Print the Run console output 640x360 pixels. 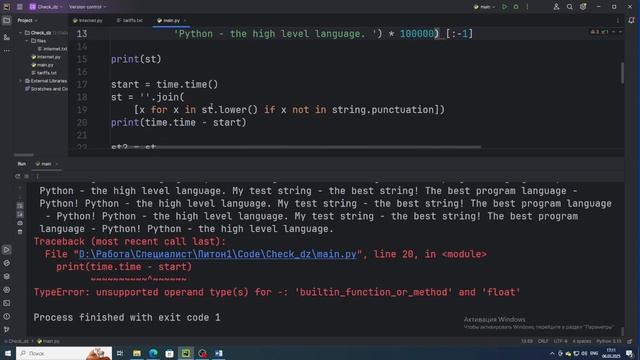tap(20, 223)
